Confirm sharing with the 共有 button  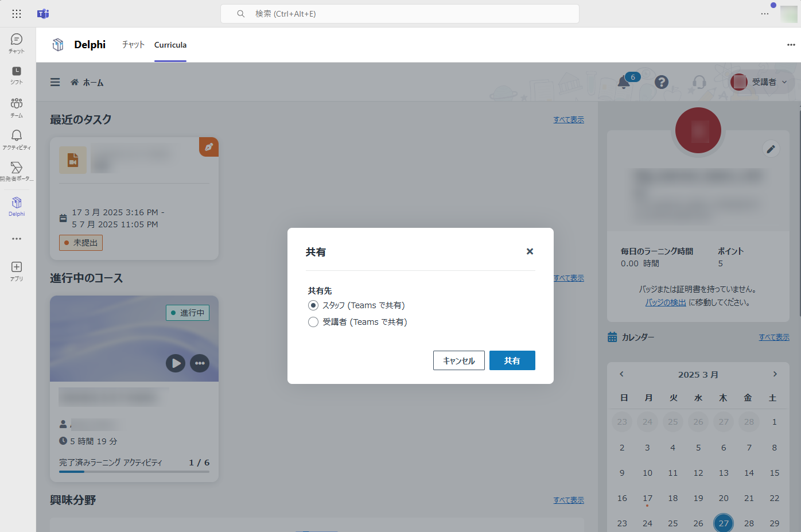point(512,360)
